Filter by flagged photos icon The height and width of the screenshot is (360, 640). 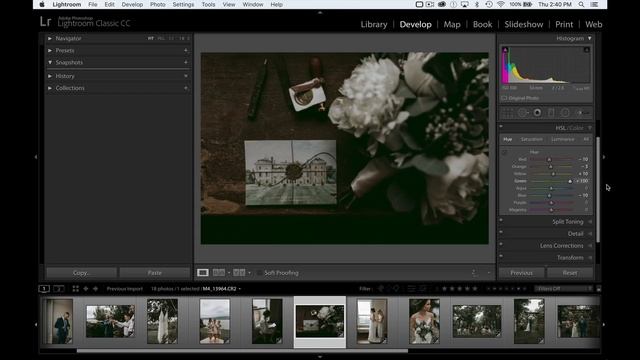(x=380, y=289)
